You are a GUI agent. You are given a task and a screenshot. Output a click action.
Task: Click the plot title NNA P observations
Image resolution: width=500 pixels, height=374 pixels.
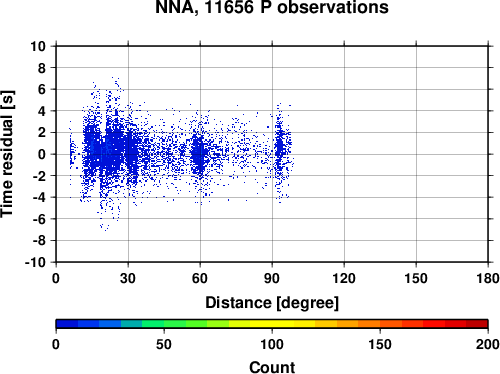272,7
